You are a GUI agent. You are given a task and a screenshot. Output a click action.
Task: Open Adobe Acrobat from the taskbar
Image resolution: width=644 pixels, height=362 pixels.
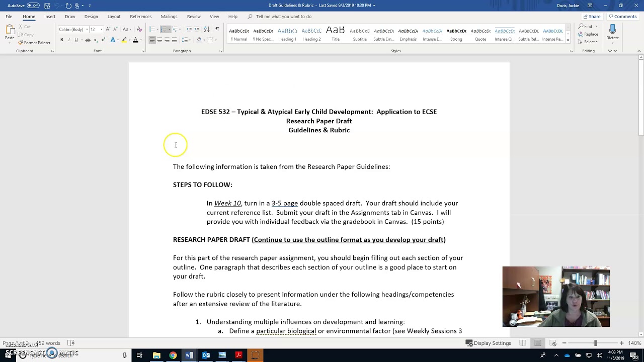click(238, 355)
